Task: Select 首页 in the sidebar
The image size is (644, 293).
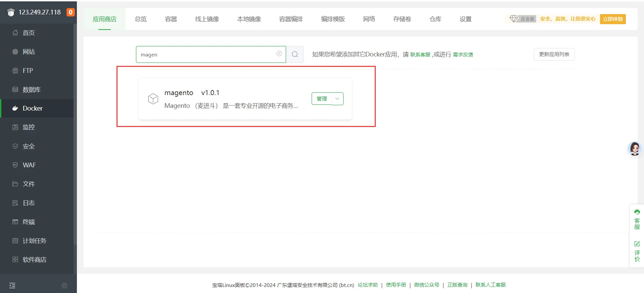Action: (37, 33)
